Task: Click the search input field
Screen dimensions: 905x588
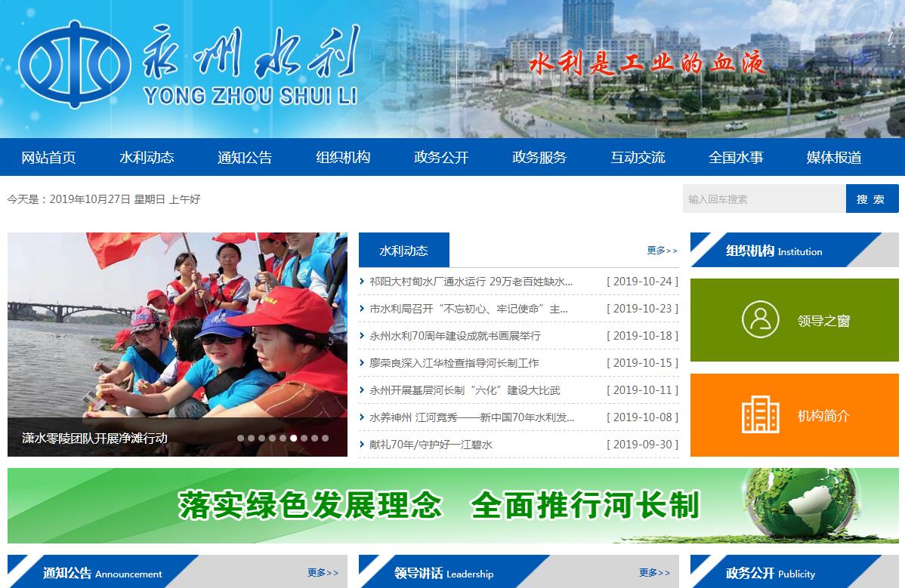Action: coord(764,199)
